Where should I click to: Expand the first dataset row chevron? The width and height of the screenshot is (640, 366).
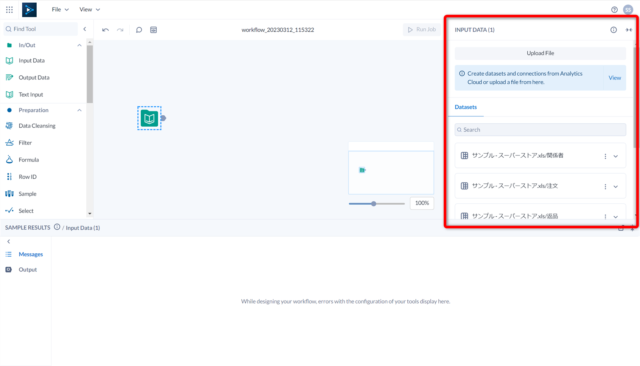coord(616,156)
